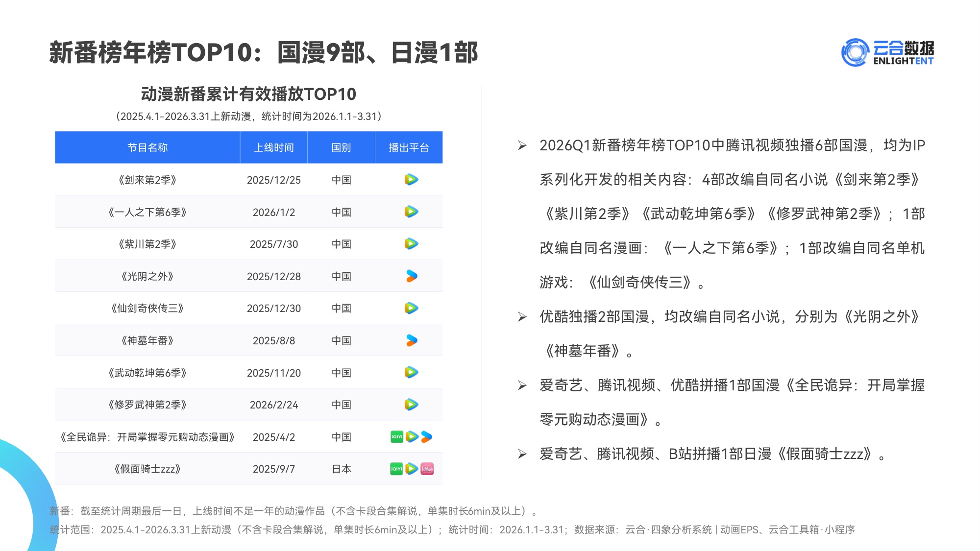
Task: Select the 《一人之下第6季》 title cell
Action: click(x=147, y=212)
